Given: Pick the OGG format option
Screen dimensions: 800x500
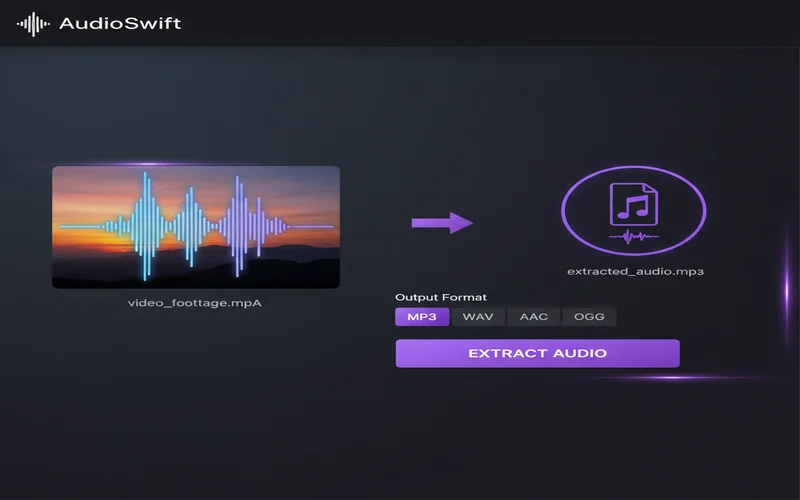Looking at the screenshot, I should tap(589, 317).
